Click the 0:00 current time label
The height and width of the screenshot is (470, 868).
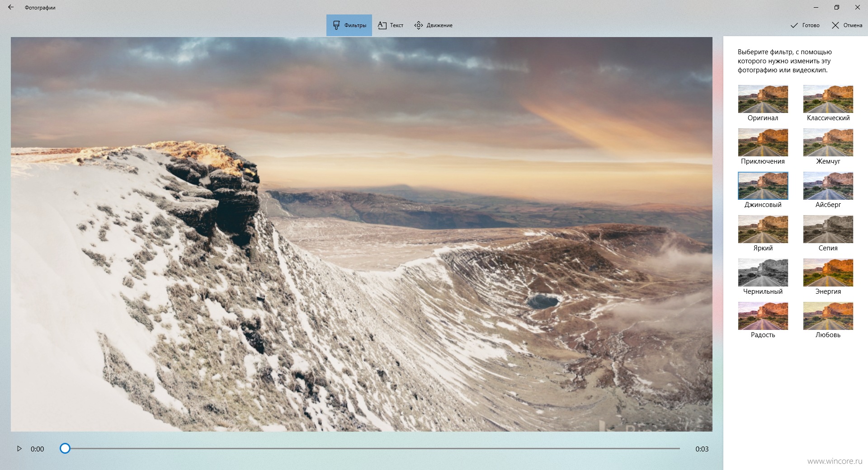point(37,449)
